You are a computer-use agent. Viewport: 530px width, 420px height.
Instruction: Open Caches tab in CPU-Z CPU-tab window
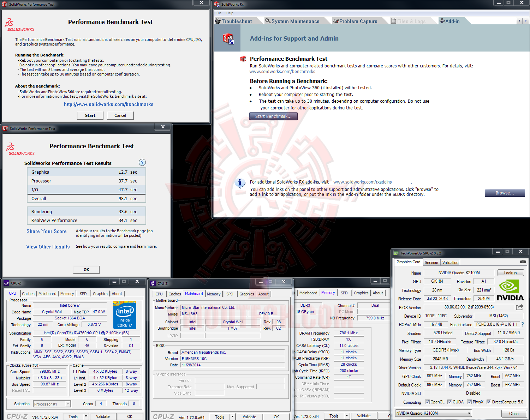click(x=28, y=294)
